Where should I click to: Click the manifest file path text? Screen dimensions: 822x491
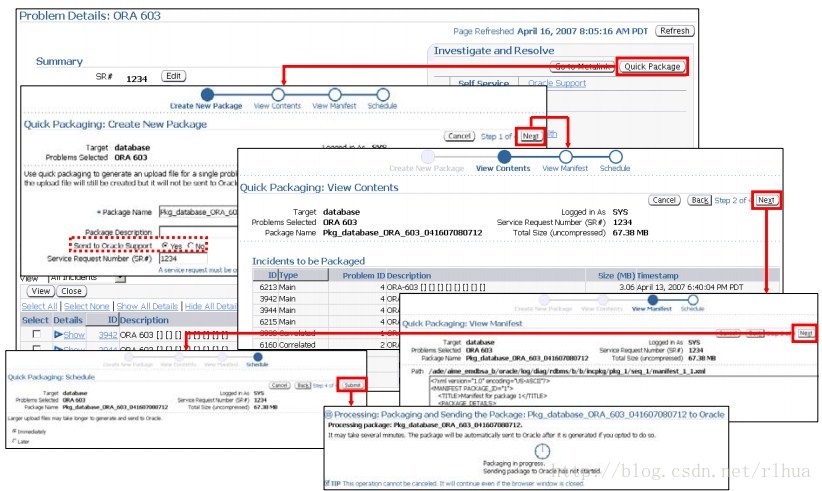pos(567,371)
